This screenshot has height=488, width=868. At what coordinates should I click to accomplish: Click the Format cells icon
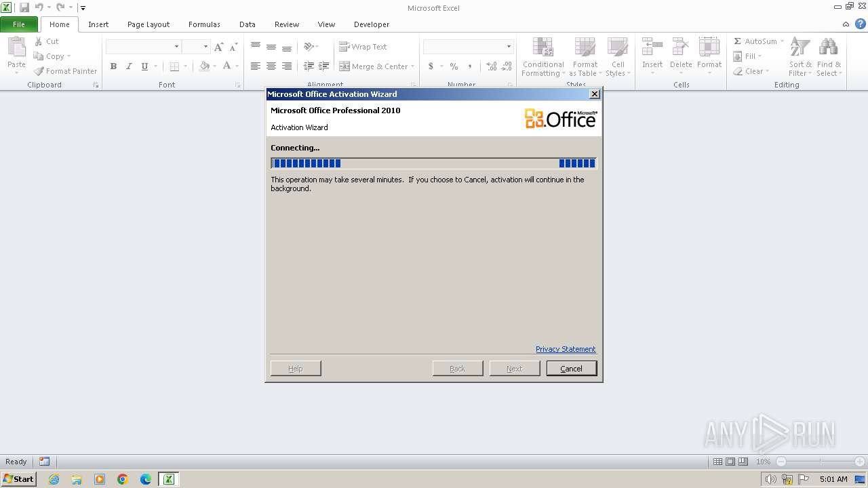click(x=709, y=47)
